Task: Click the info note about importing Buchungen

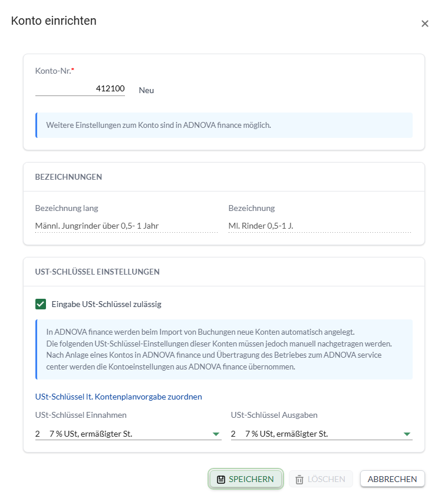Action: point(224,349)
